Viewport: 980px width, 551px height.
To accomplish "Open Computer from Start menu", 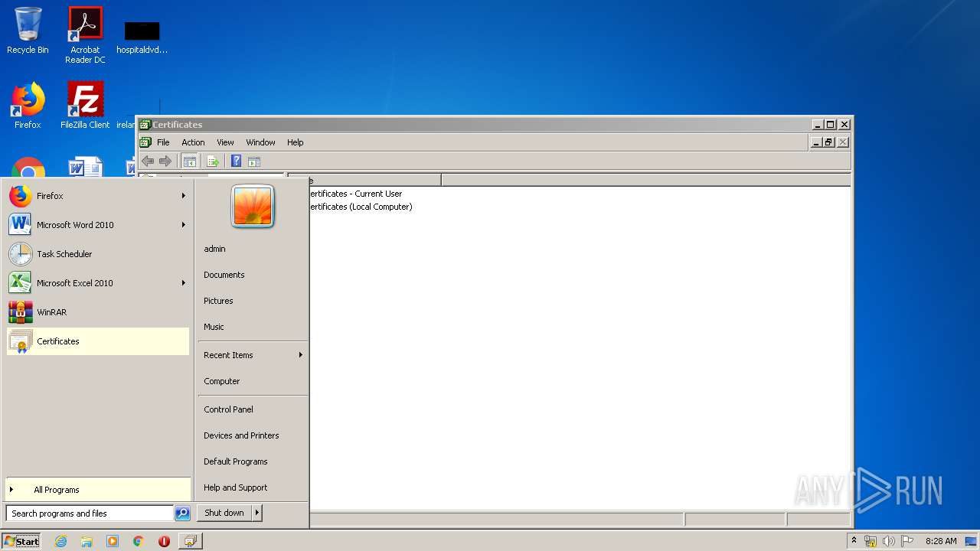I will point(253,381).
